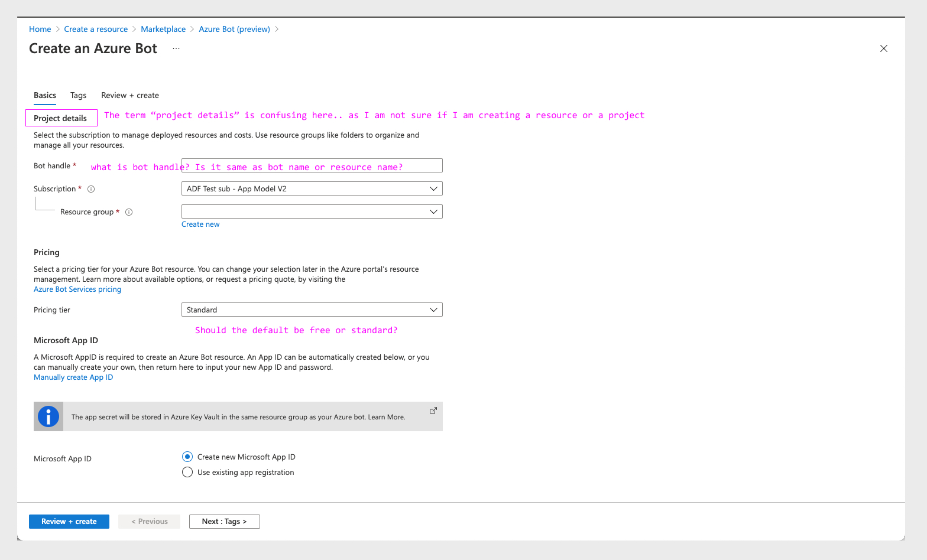Screen dimensions: 927x560
Task: Open the Subscription info tooltip icon
Action: coord(90,189)
